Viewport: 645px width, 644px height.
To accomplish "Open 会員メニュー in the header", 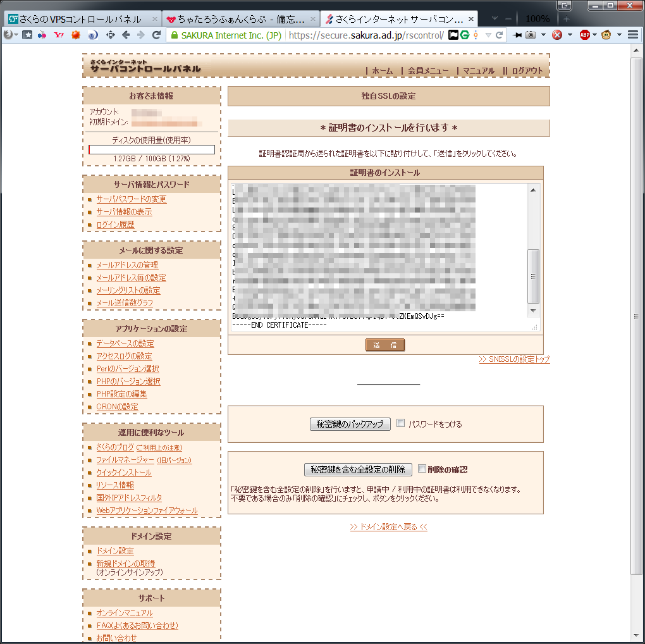I will 428,71.
